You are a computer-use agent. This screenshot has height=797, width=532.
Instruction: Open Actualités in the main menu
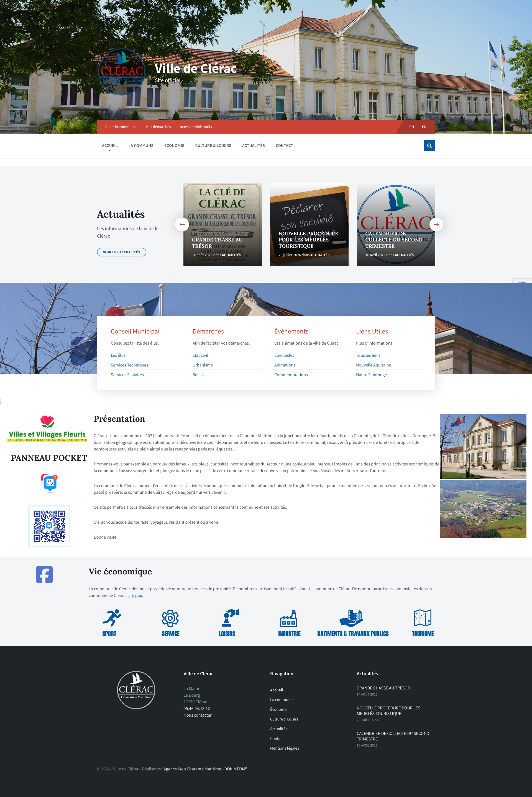pos(254,146)
